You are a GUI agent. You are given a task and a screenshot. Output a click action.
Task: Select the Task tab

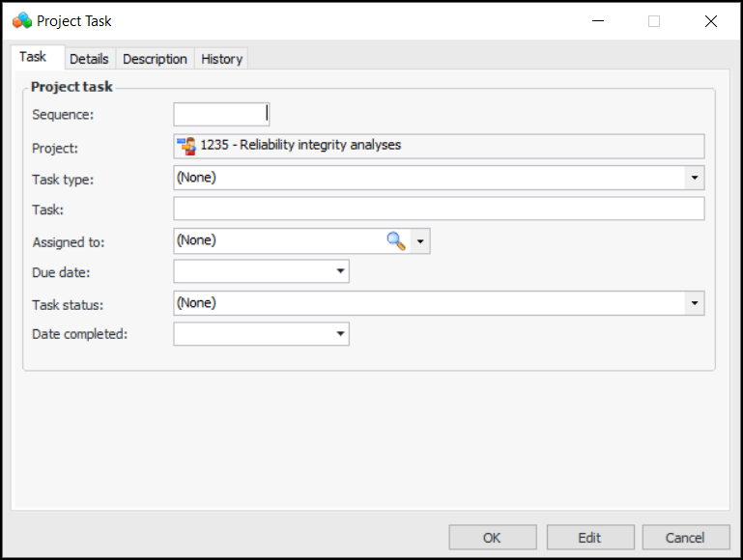click(x=33, y=57)
